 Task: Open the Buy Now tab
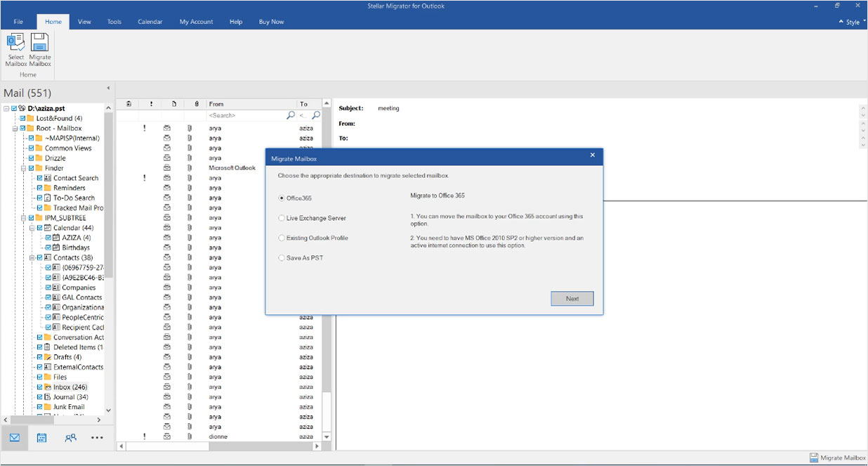click(x=272, y=22)
